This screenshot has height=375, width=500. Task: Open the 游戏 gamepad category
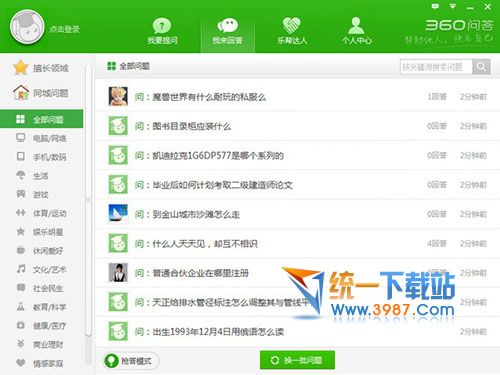pos(33,194)
